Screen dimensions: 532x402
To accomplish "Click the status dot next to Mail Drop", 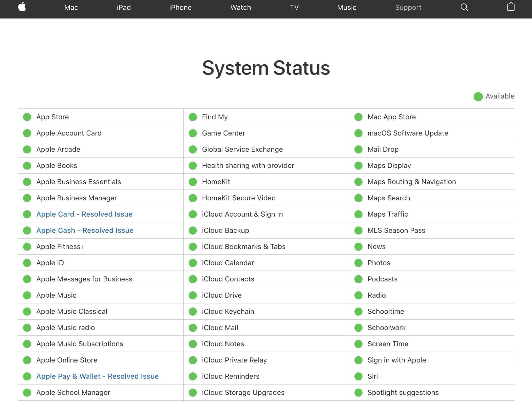I will point(358,149).
